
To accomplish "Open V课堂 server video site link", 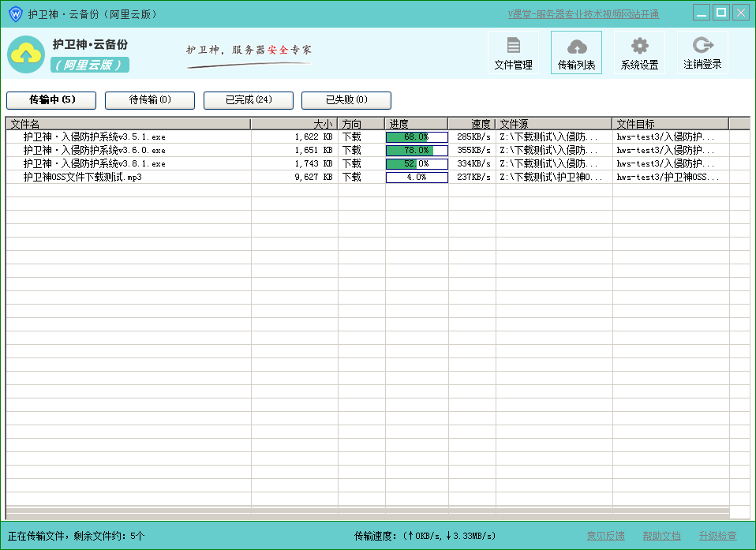I will 583,14.
